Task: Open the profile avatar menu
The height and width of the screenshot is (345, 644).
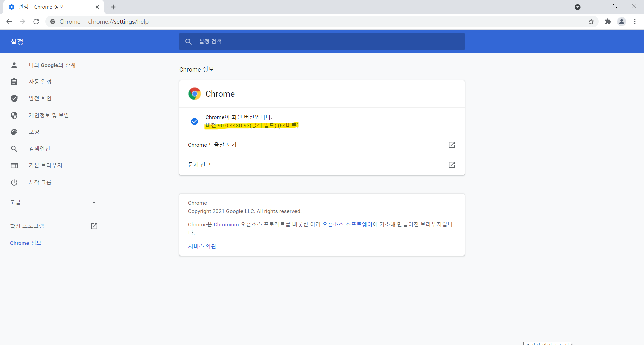Action: pos(622,22)
